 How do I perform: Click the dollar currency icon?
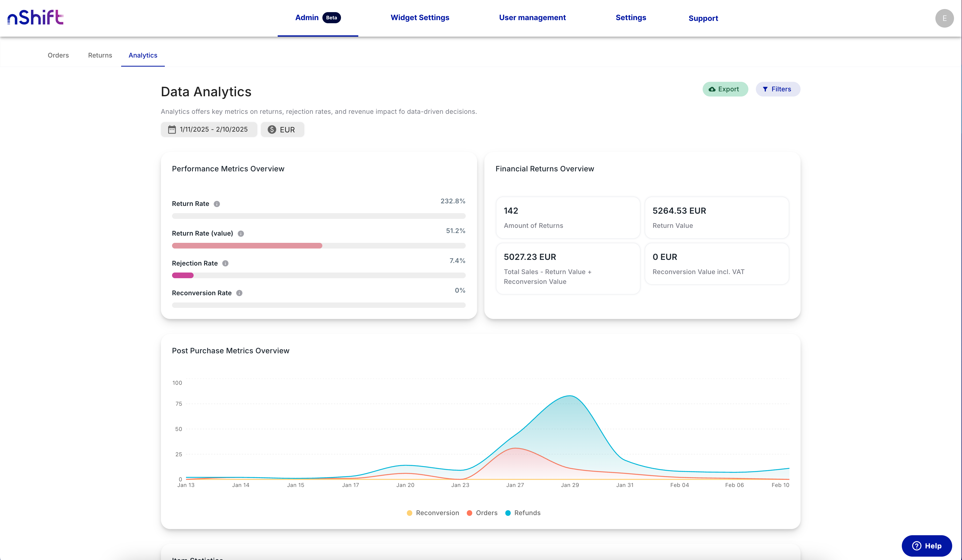(x=272, y=130)
